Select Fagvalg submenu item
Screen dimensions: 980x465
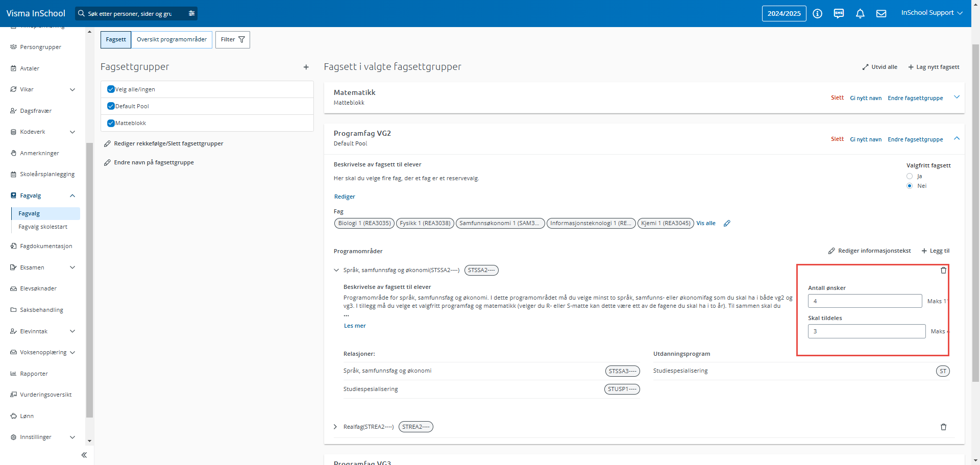[45, 213]
